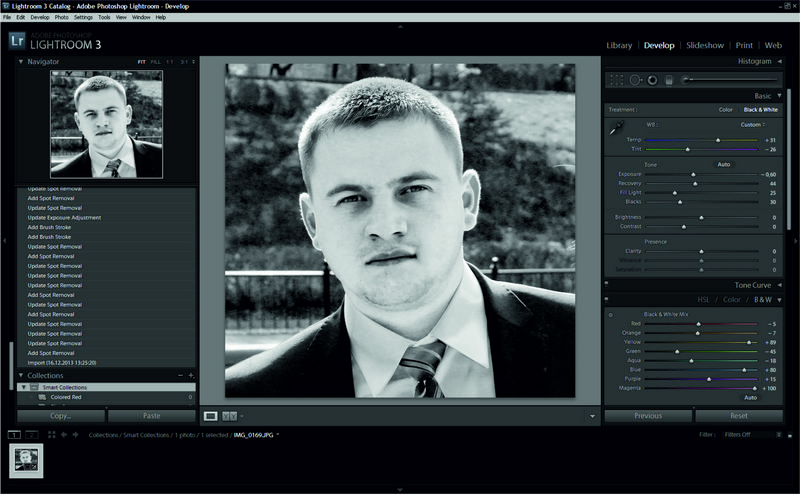Select the Graduated Filter tool

(669, 79)
